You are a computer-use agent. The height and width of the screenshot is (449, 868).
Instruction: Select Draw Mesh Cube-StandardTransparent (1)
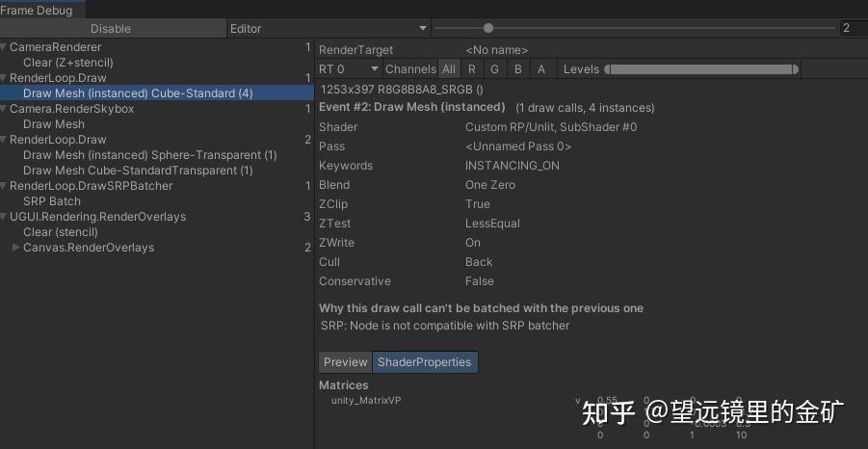click(x=138, y=171)
